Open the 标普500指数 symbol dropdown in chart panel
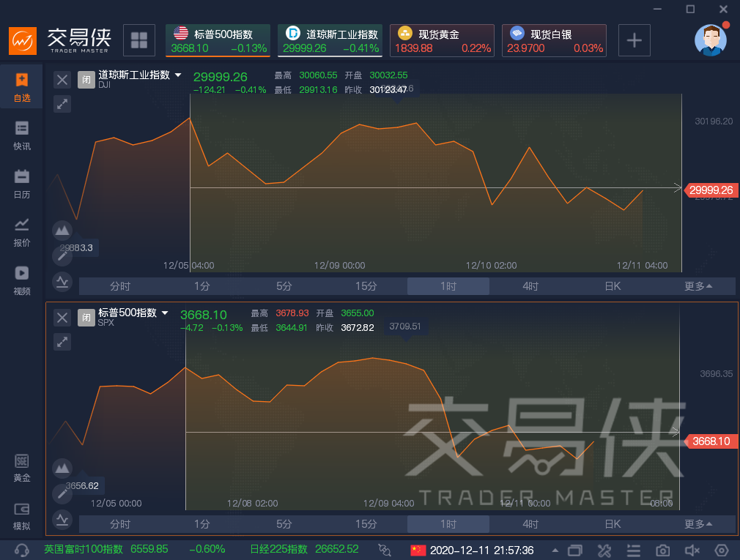This screenshot has height=560, width=740. tap(165, 313)
